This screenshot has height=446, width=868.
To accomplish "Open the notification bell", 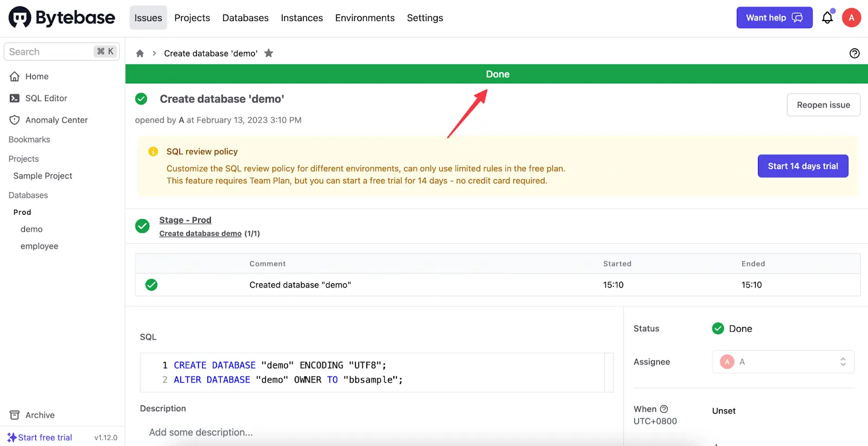I will click(x=827, y=18).
